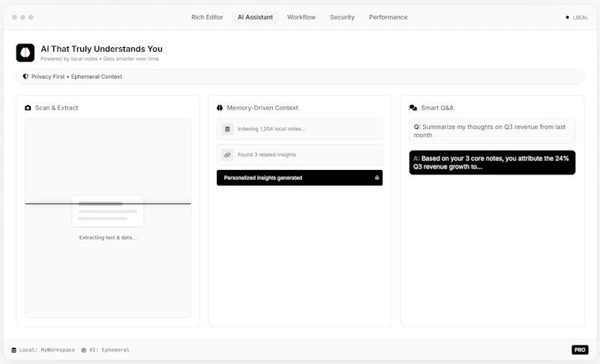Screen dimensions: 600x364
Task: Select the AI Assistant tab
Action: point(255,17)
